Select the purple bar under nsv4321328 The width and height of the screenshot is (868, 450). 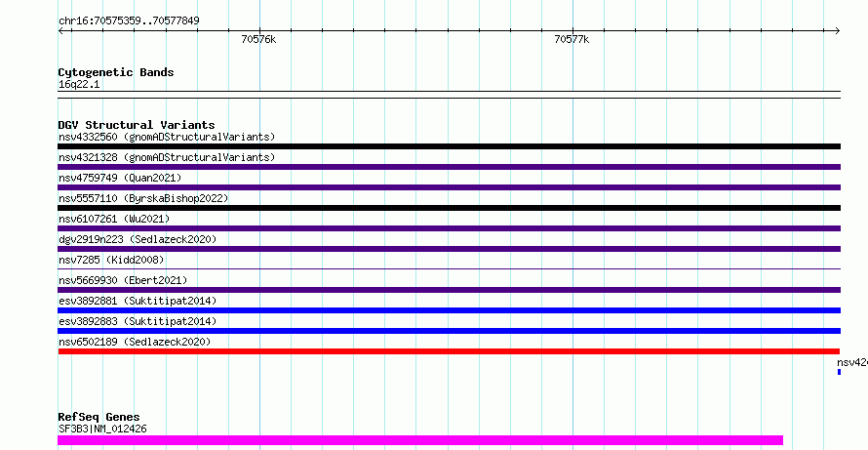click(449, 167)
